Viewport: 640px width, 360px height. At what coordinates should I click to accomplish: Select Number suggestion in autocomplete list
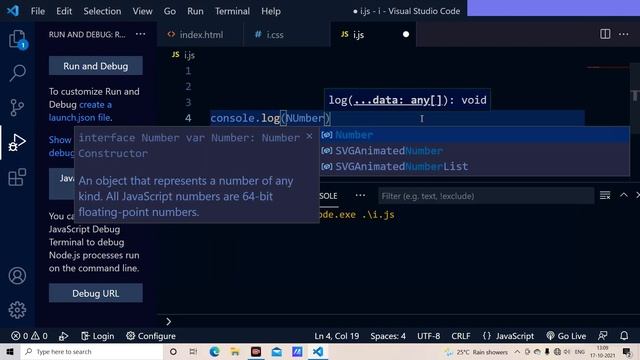(x=474, y=135)
